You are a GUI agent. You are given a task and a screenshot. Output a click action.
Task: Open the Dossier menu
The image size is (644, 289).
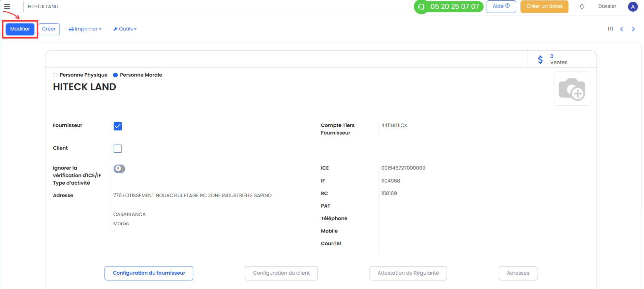[607, 7]
